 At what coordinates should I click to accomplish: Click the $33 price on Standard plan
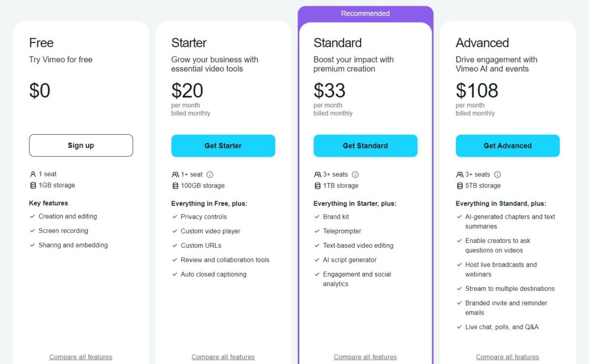pyautogui.click(x=329, y=90)
